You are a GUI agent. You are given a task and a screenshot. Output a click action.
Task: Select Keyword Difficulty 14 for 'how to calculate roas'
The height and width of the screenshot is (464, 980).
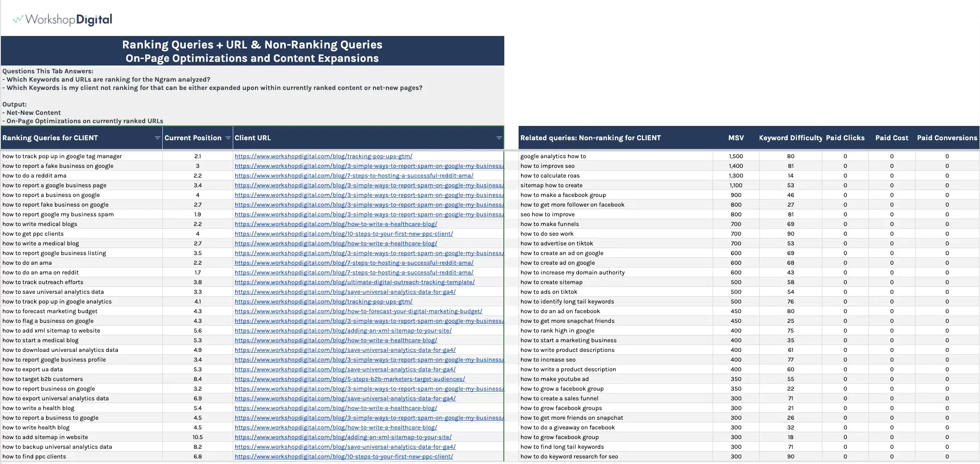click(x=791, y=176)
